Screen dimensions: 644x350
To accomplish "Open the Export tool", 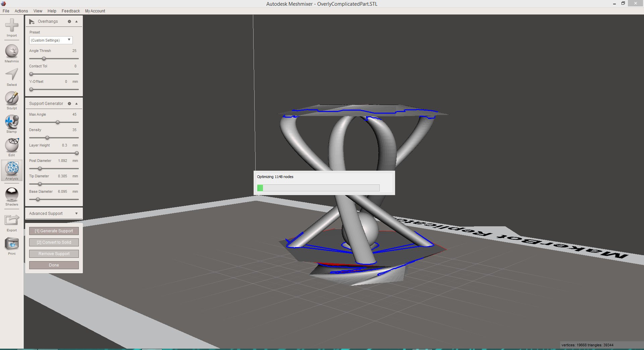I will pos(12,223).
